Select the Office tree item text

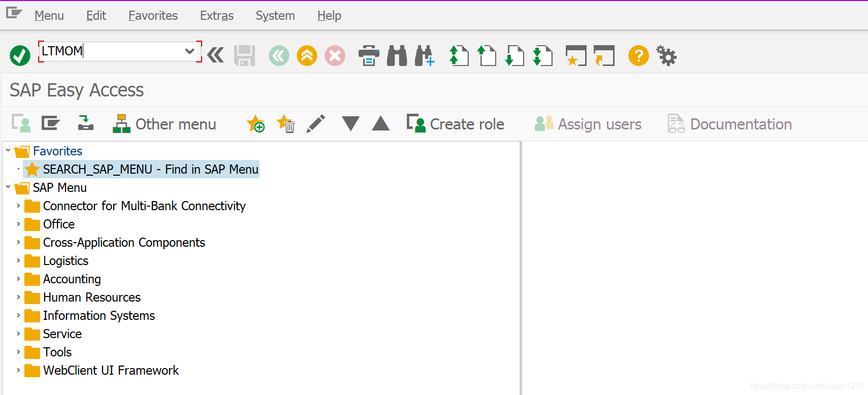[x=59, y=224]
